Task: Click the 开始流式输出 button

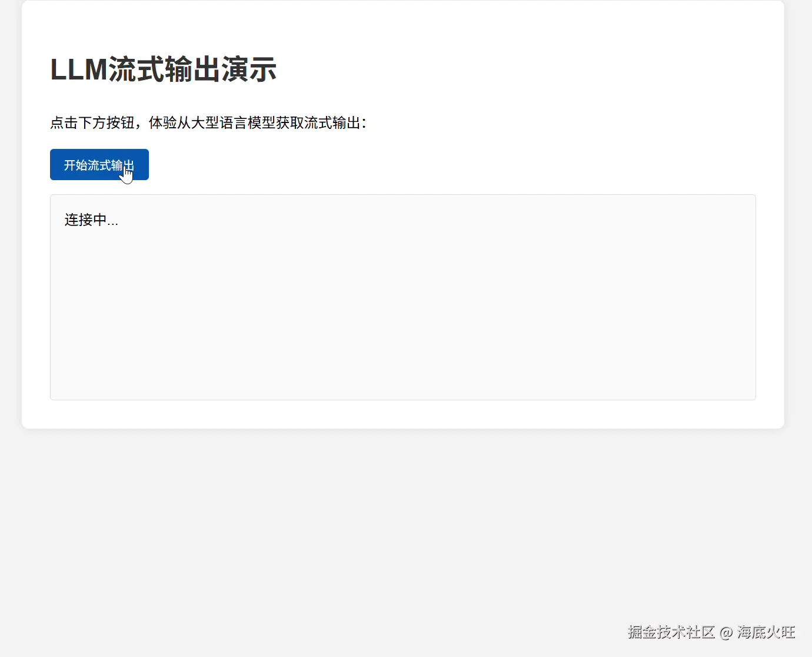Action: pyautogui.click(x=99, y=164)
